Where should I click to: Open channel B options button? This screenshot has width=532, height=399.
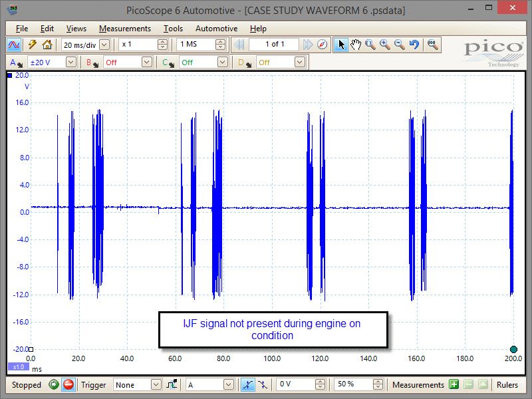point(92,63)
